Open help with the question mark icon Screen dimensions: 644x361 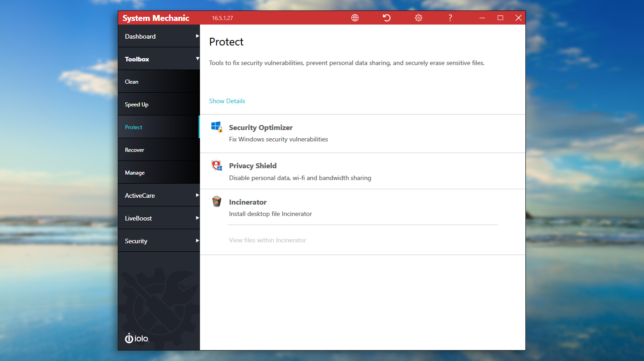click(450, 18)
